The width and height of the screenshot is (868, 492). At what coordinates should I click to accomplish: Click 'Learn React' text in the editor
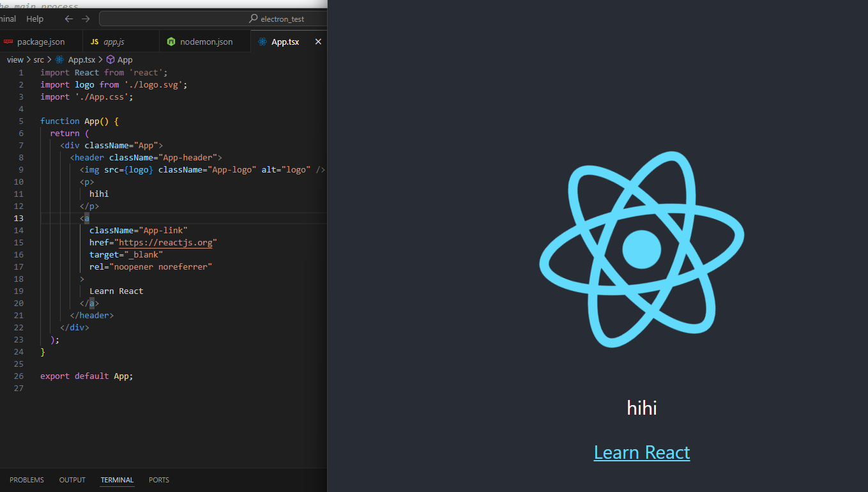coord(116,291)
